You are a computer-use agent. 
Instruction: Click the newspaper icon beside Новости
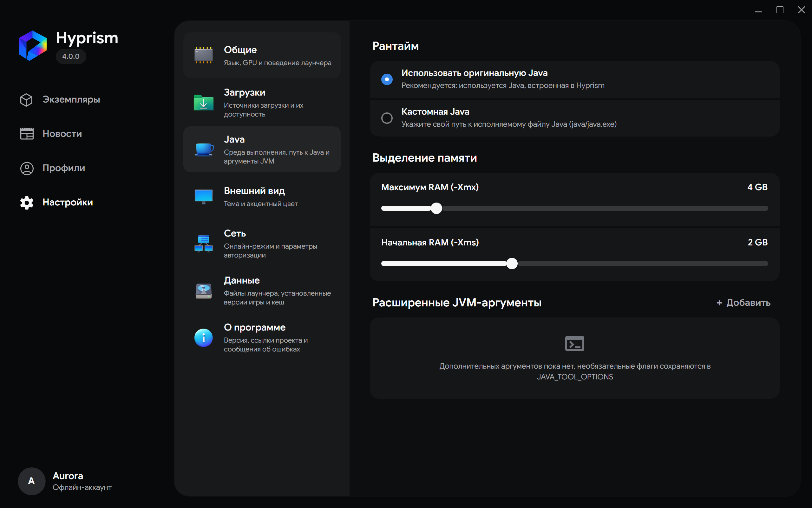pos(27,134)
